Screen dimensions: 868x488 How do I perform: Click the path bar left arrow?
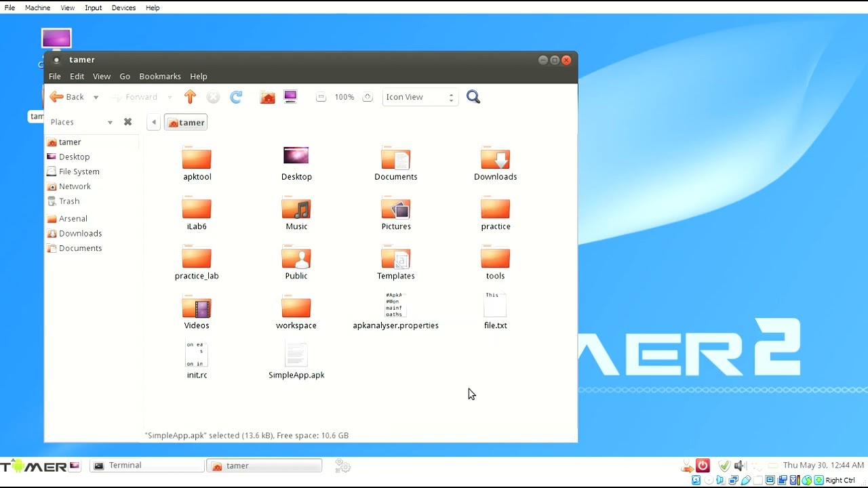(x=154, y=123)
